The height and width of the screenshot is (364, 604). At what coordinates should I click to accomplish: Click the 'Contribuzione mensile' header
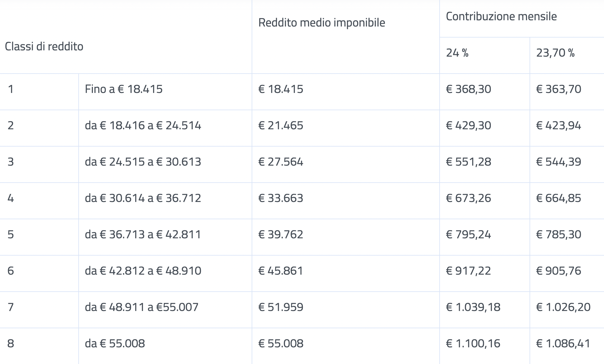pyautogui.click(x=501, y=16)
